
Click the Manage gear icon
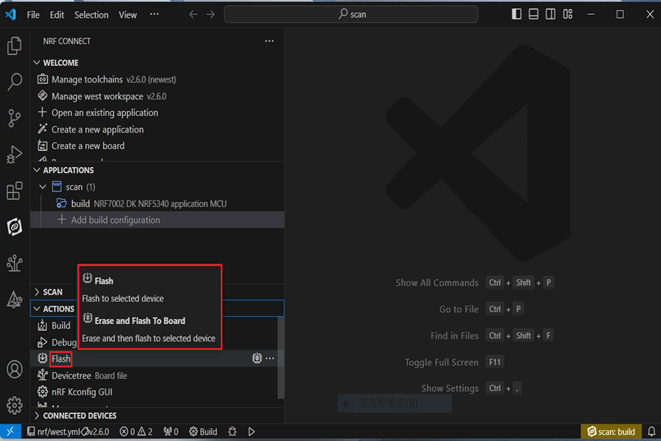coord(15,405)
